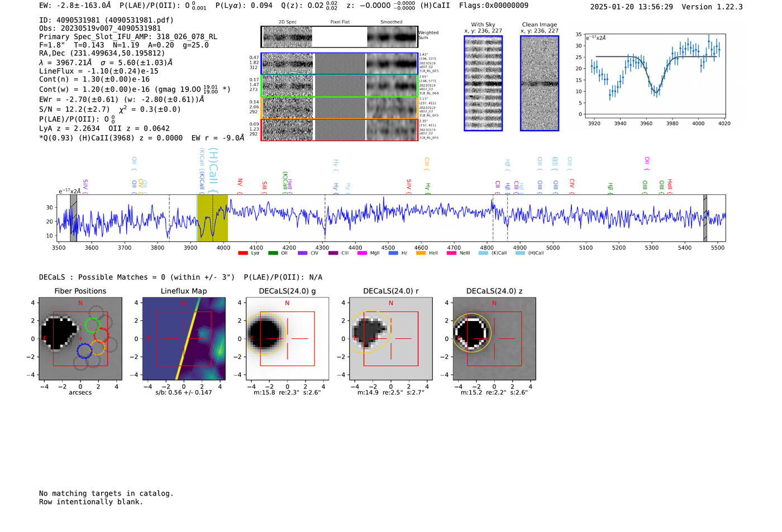Image resolution: width=782 pixels, height=532 pixels.
Task: Click the magenta MgII legend swatch
Action: point(362,253)
